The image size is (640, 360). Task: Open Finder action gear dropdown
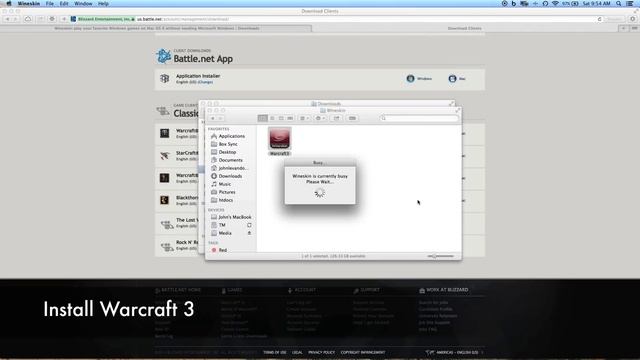pos(320,118)
